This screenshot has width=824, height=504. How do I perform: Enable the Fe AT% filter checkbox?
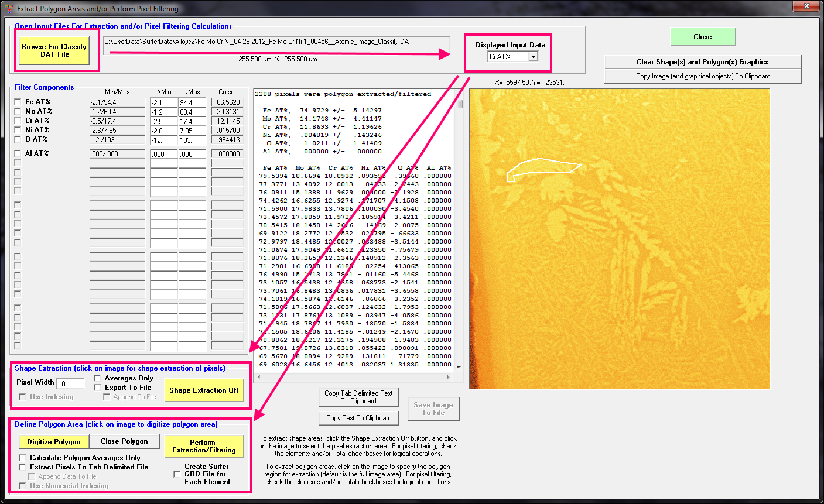coord(18,102)
